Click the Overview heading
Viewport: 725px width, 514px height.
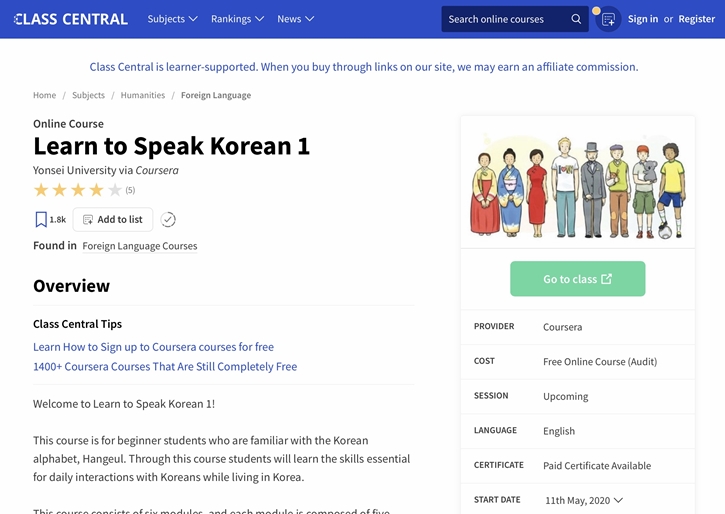(71, 286)
